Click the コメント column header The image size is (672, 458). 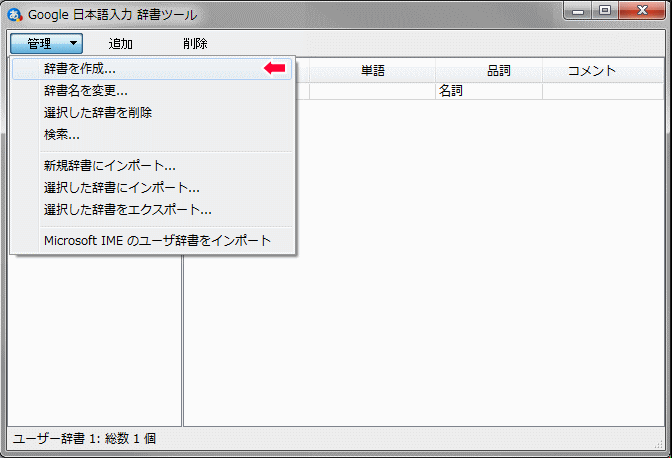(x=603, y=71)
